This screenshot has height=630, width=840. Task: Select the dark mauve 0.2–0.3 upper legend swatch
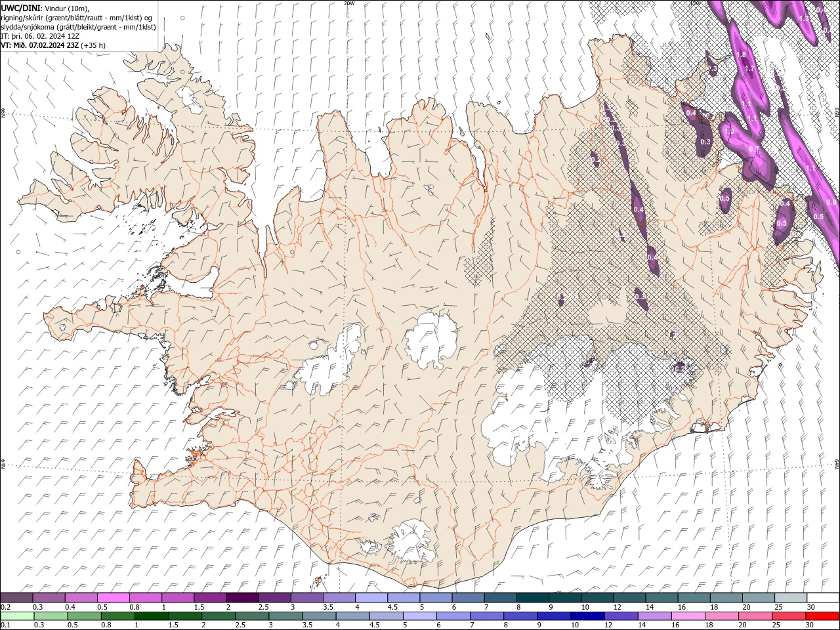coord(17,598)
